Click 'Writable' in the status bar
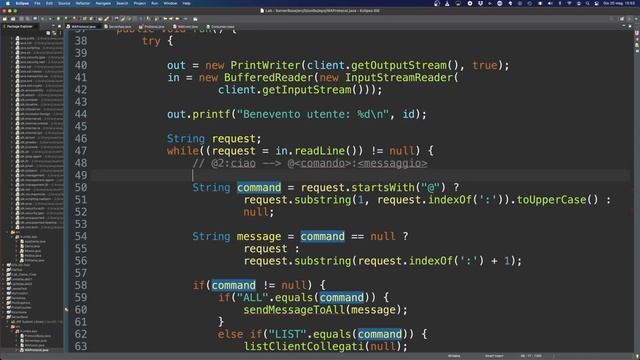 [x=454, y=356]
